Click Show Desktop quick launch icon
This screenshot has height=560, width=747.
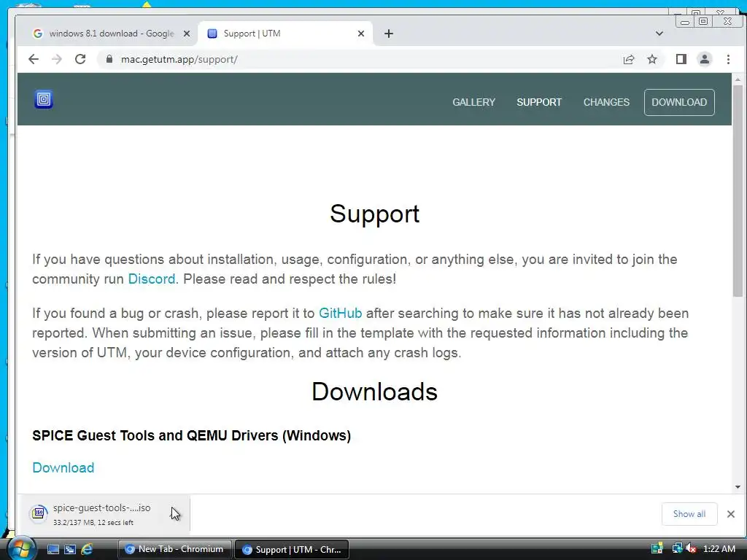[x=53, y=549]
